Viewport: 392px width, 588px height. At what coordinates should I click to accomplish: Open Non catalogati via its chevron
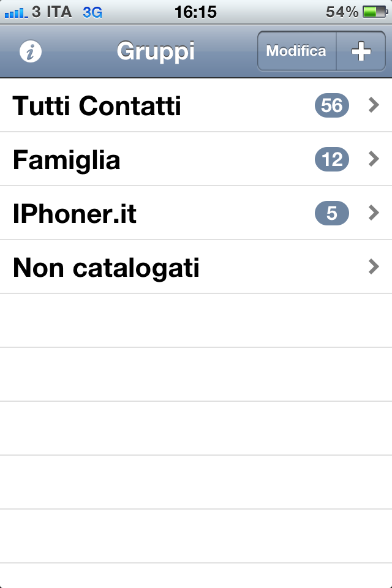374,266
